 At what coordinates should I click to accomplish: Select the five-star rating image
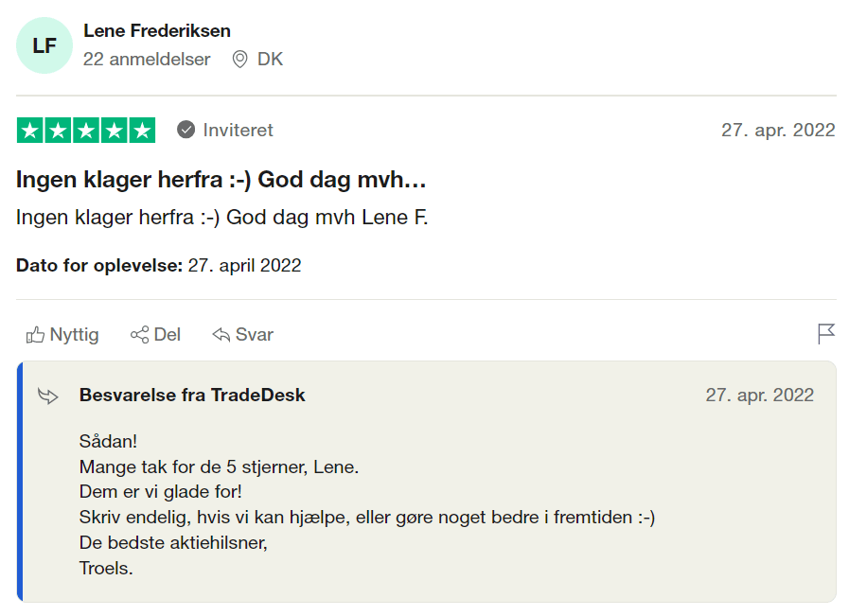tap(86, 131)
